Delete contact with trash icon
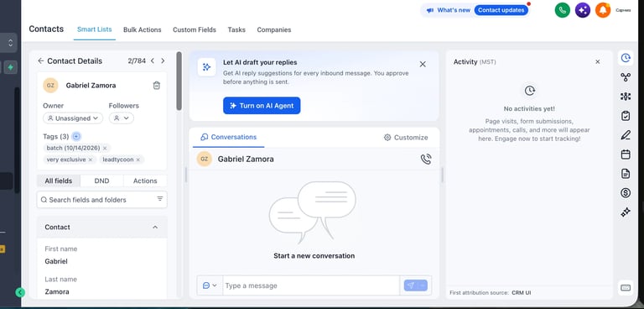The height and width of the screenshot is (309, 644). pos(157,86)
